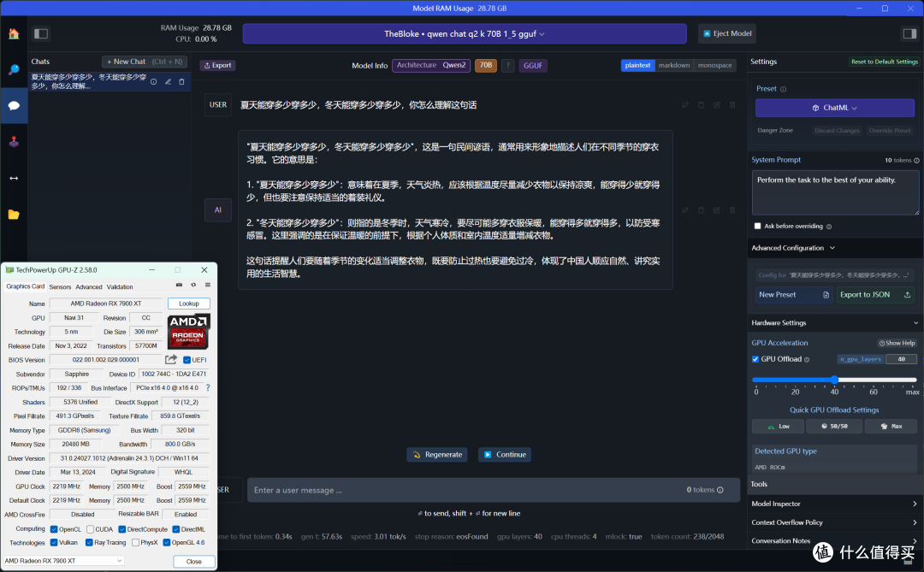The height and width of the screenshot is (572, 924).
Task: Select the plaintext display mode
Action: [637, 65]
